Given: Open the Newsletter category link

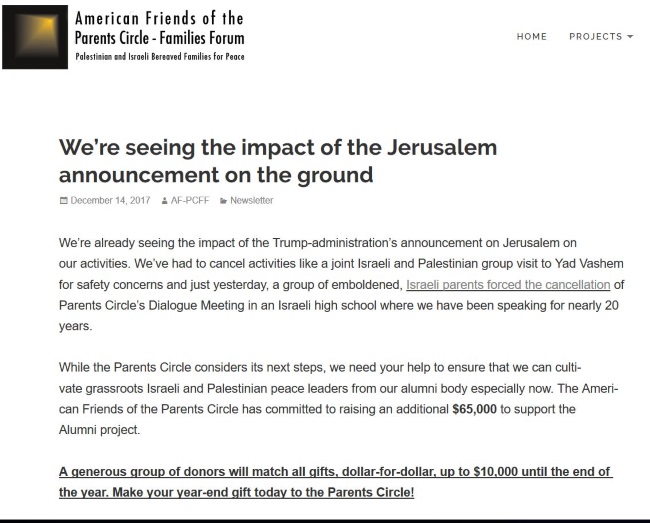Looking at the screenshot, I should pyautogui.click(x=251, y=200).
